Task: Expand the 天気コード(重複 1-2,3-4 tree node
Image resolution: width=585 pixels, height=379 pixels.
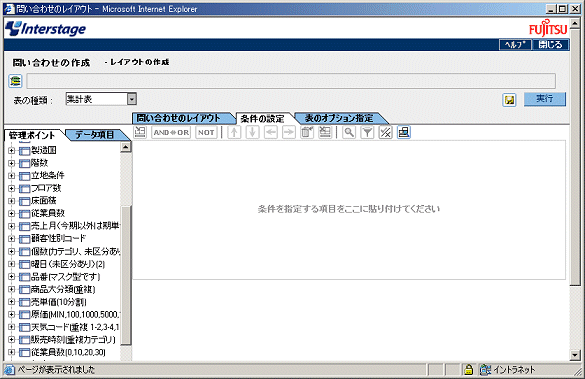Action: (11, 327)
